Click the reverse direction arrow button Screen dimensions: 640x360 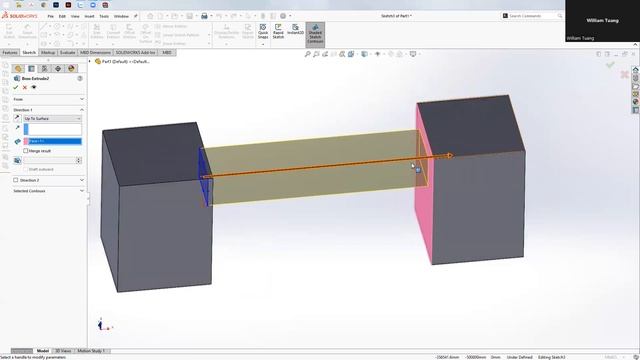coord(17,118)
